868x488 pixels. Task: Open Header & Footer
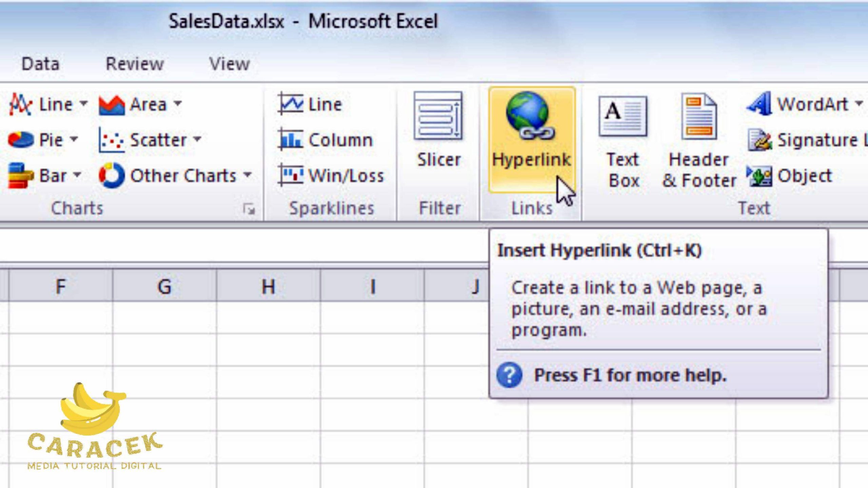(x=699, y=141)
